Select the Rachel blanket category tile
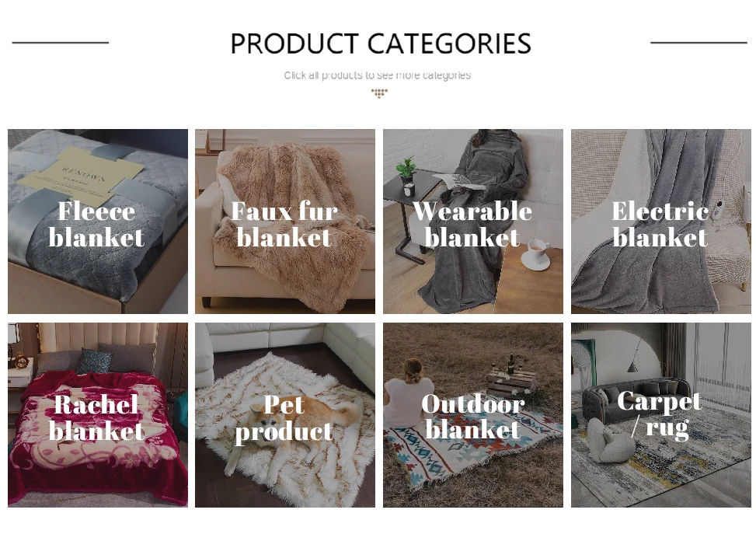The image size is (756, 548). [98, 415]
